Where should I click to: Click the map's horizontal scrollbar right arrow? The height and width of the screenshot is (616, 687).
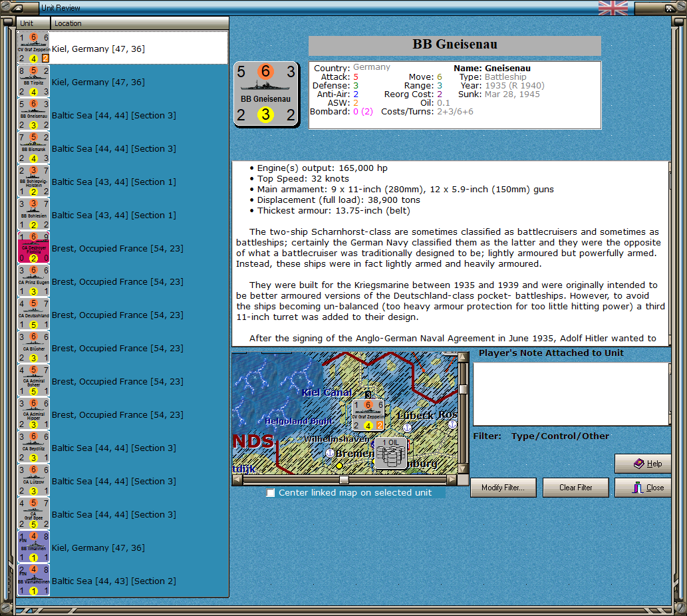pyautogui.click(x=452, y=480)
